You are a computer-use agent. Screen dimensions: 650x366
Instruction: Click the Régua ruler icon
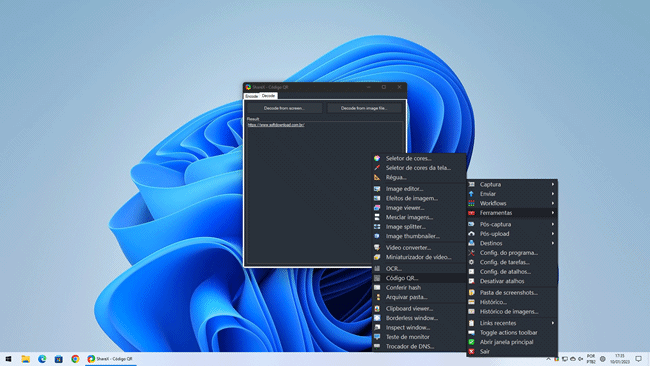(x=377, y=177)
